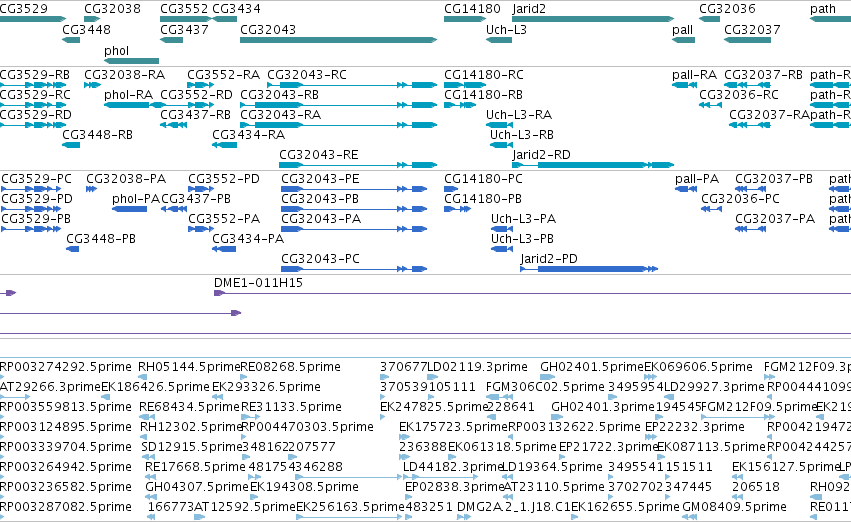Click EST EP22232.3prime label

pos(695,426)
